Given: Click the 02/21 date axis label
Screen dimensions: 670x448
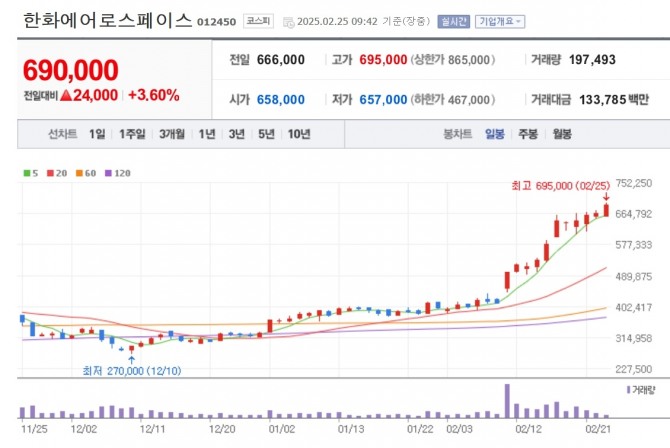Looking at the screenshot, I should (598, 429).
